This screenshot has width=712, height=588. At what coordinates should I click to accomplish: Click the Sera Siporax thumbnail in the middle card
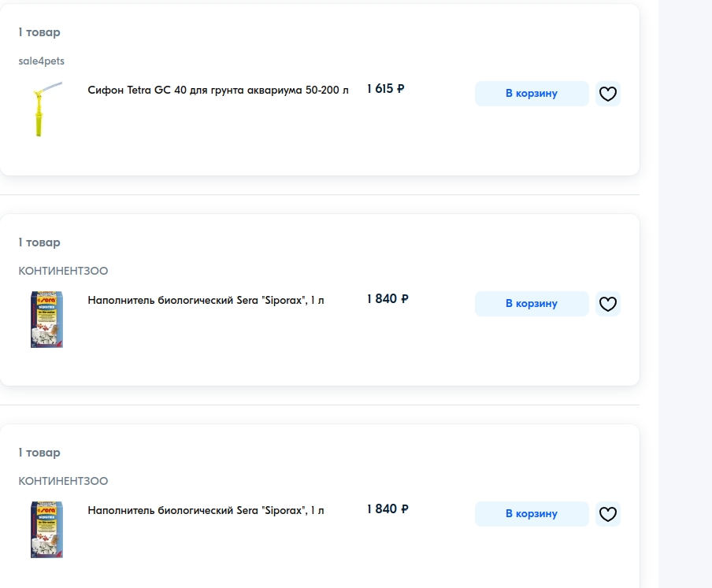pyautogui.click(x=46, y=319)
